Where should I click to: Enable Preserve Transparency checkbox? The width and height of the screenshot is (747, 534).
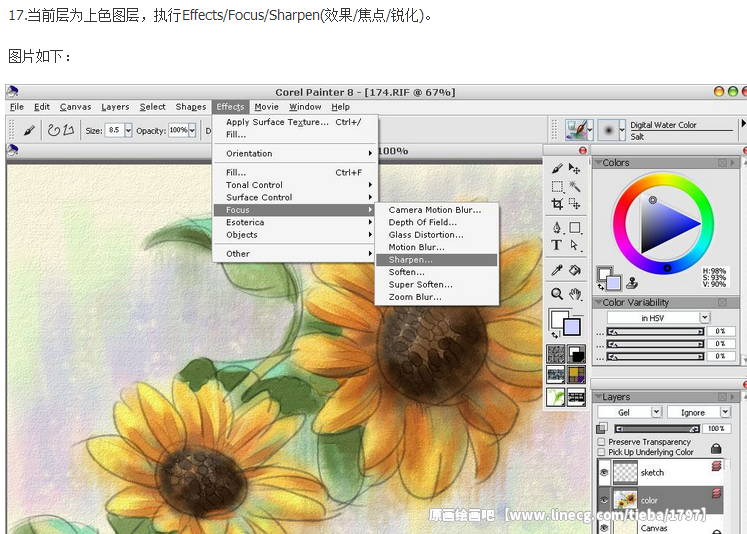click(x=601, y=442)
